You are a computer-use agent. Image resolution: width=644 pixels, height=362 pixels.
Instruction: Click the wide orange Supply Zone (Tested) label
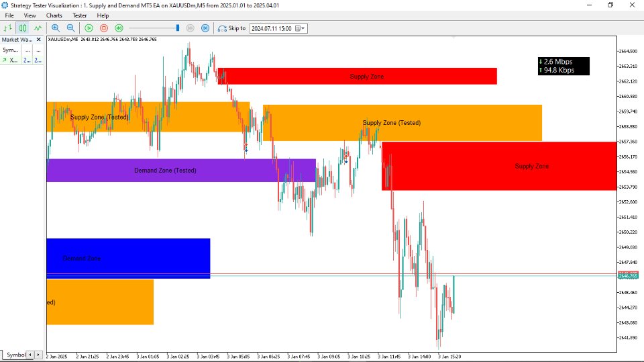(x=391, y=123)
